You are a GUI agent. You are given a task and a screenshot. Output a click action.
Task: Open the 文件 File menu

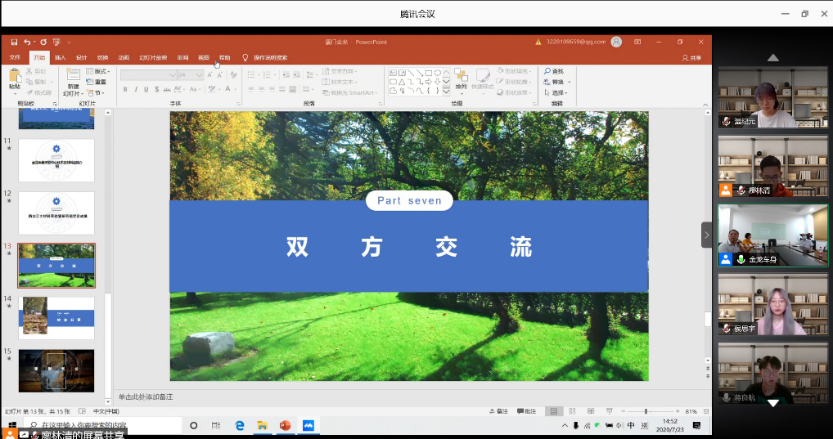15,57
